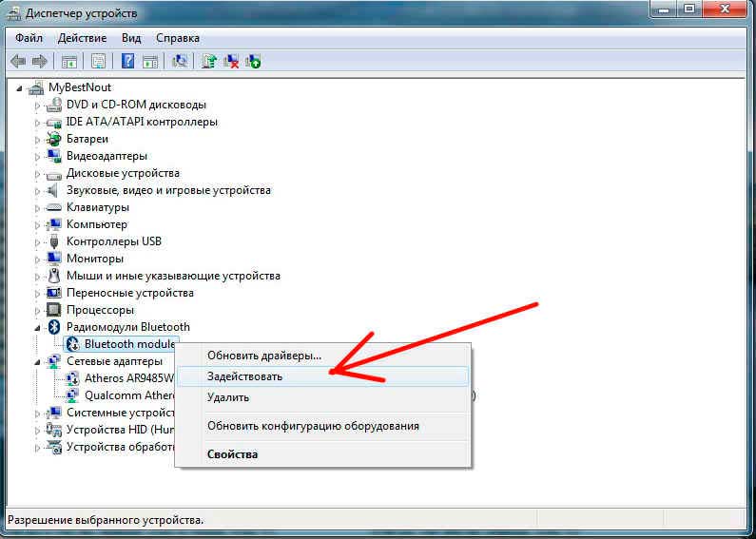Click the Мониторы label
The height and width of the screenshot is (539, 756).
coord(95,259)
